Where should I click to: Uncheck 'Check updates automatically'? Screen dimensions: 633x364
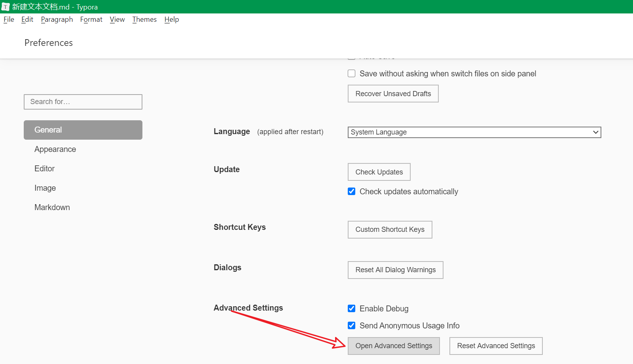coord(351,191)
